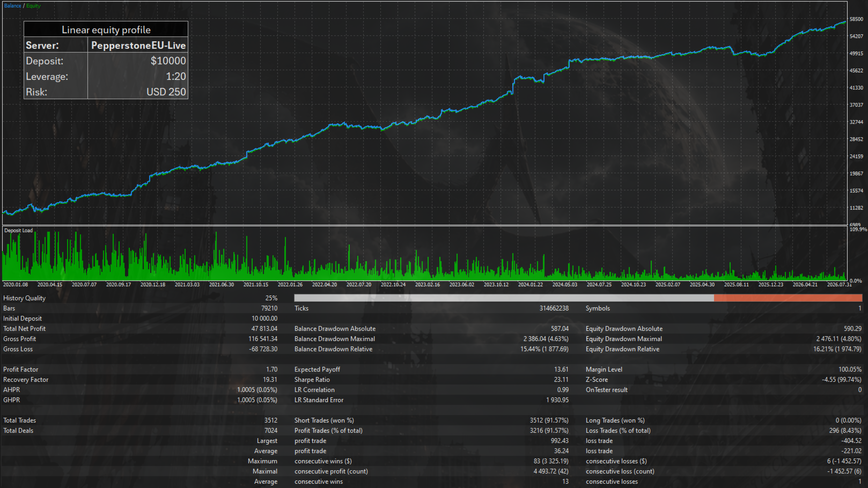
Task: Click the History Quality progress bar
Action: [x=578, y=298]
